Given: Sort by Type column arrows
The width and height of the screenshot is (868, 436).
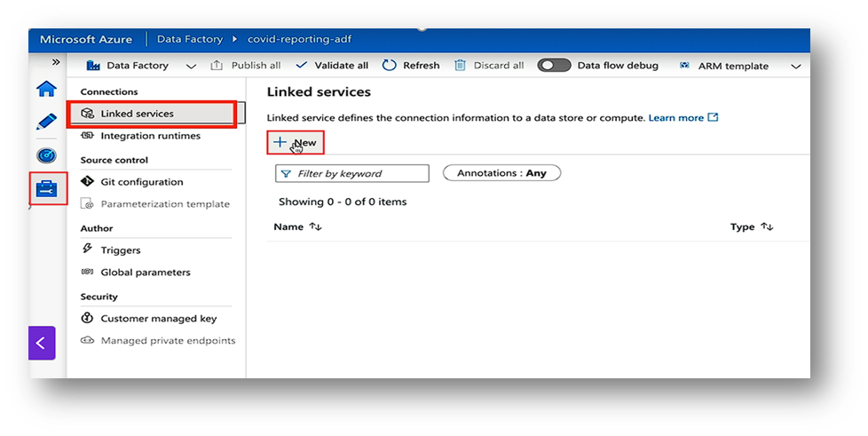Looking at the screenshot, I should click(x=766, y=227).
